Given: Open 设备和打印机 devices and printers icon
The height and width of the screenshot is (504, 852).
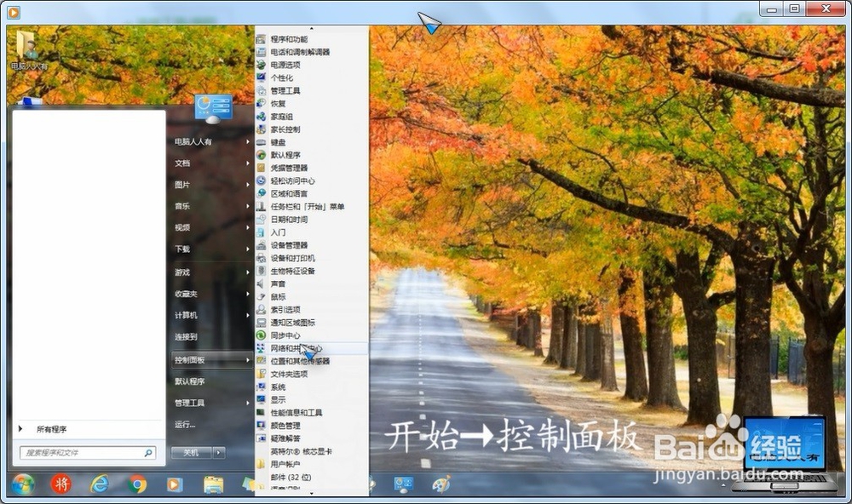Looking at the screenshot, I should pos(262,258).
